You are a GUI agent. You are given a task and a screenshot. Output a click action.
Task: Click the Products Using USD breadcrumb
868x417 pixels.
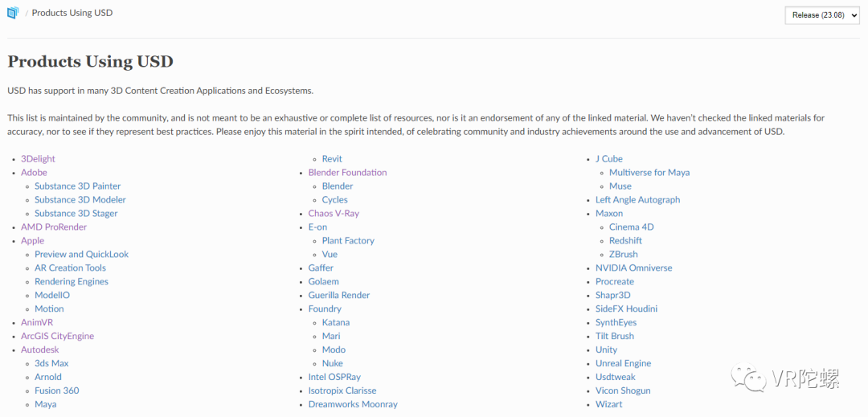pos(72,12)
